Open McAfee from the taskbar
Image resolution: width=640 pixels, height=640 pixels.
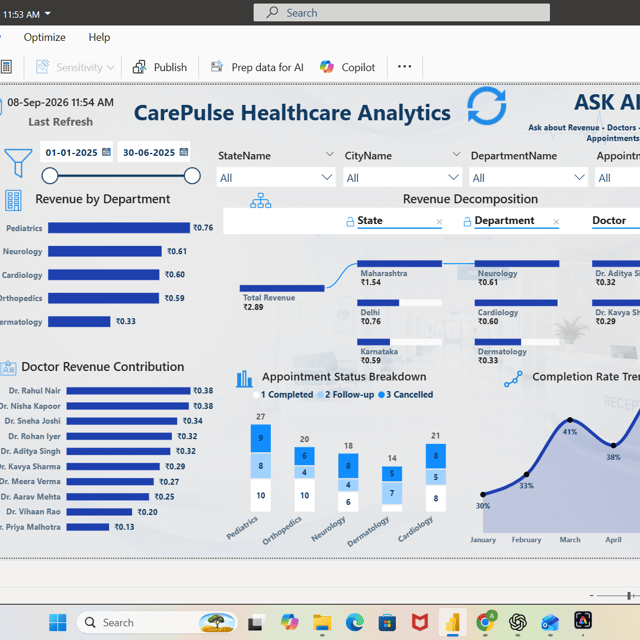pyautogui.click(x=420, y=622)
